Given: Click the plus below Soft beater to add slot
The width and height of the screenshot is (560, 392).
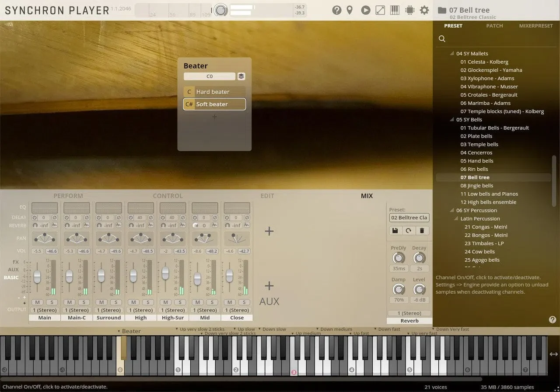Looking at the screenshot, I should (214, 117).
